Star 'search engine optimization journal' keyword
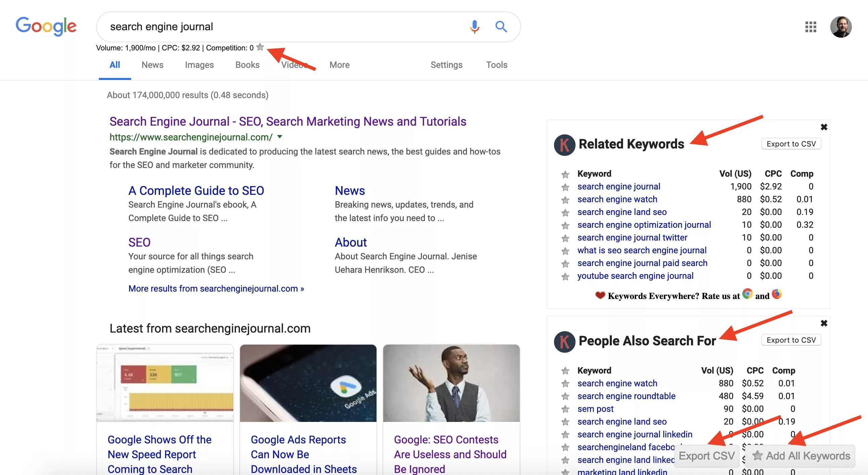The width and height of the screenshot is (868, 475). (565, 225)
